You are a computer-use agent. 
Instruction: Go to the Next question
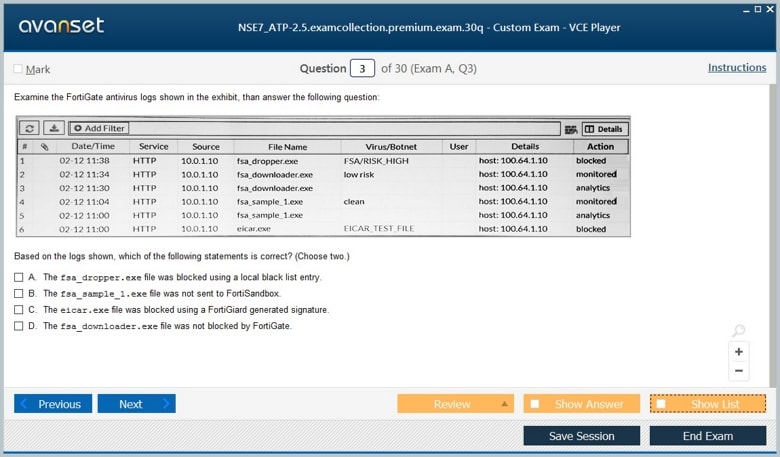[136, 404]
